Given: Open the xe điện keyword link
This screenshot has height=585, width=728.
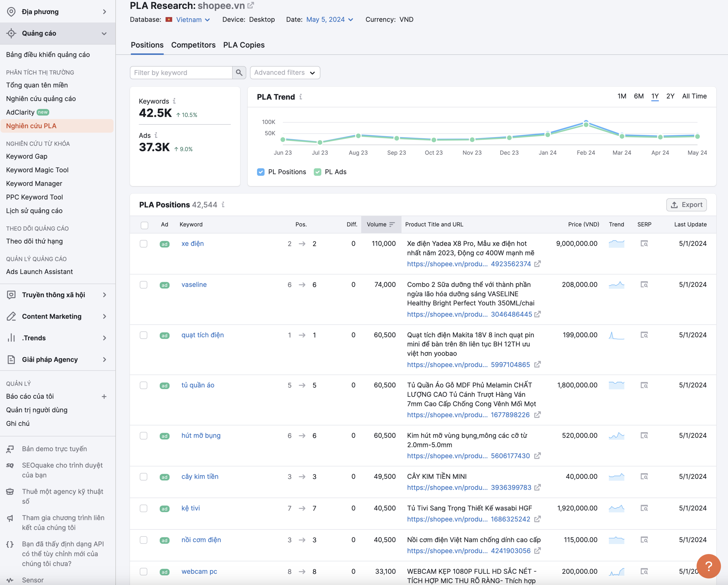Looking at the screenshot, I should 192,244.
